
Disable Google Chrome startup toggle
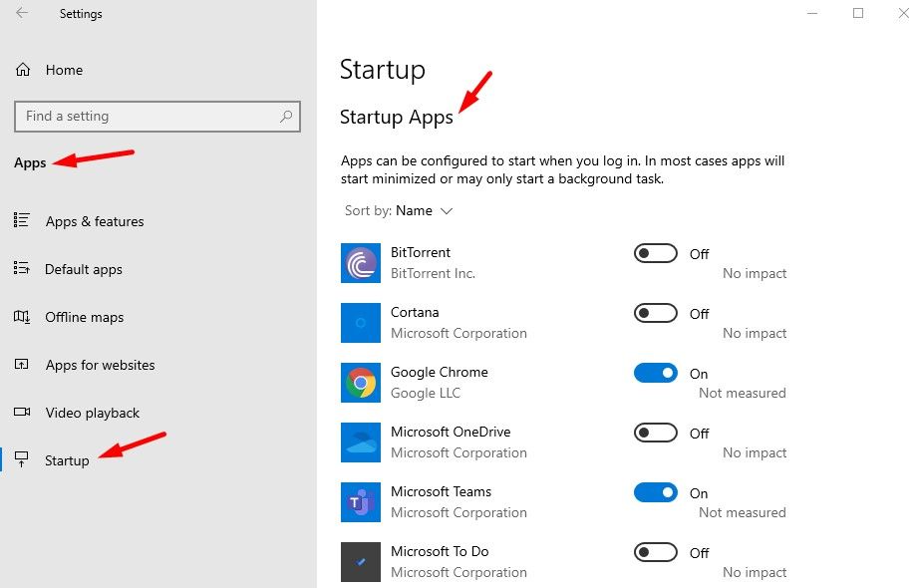click(x=655, y=373)
